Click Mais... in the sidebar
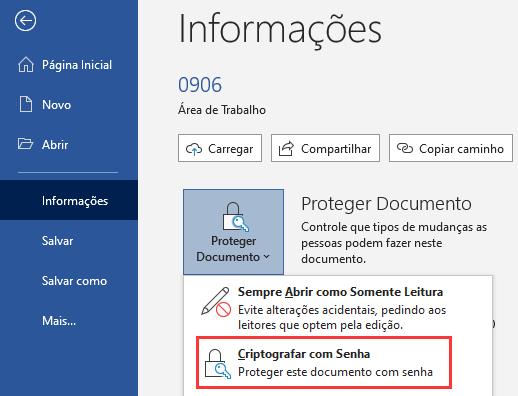This screenshot has width=518, height=396. (69, 321)
